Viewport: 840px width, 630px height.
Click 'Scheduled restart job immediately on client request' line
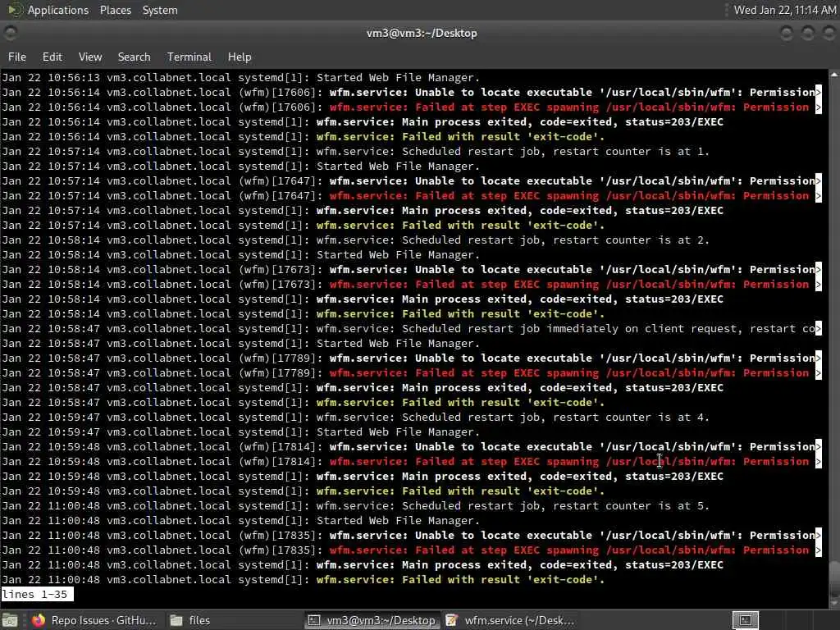[411, 329]
